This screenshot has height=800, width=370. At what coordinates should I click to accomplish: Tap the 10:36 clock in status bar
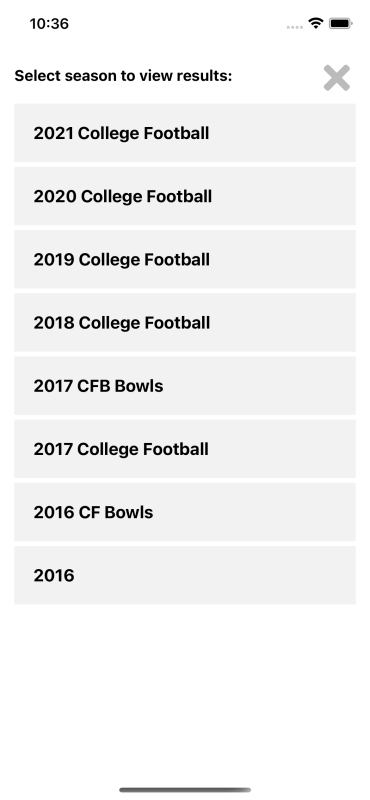coord(49,24)
